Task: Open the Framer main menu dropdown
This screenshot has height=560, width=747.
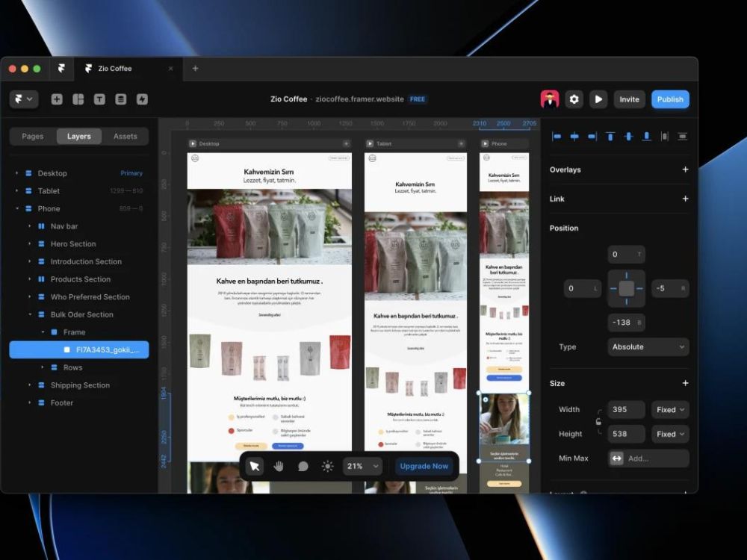Action: [x=24, y=99]
